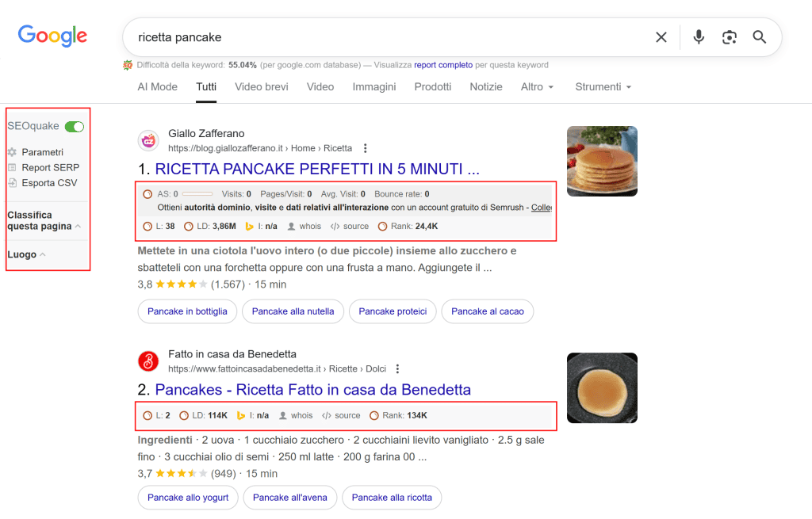The image size is (812, 519).
Task: Click the Pancake alla nutella chip
Action: (x=293, y=311)
